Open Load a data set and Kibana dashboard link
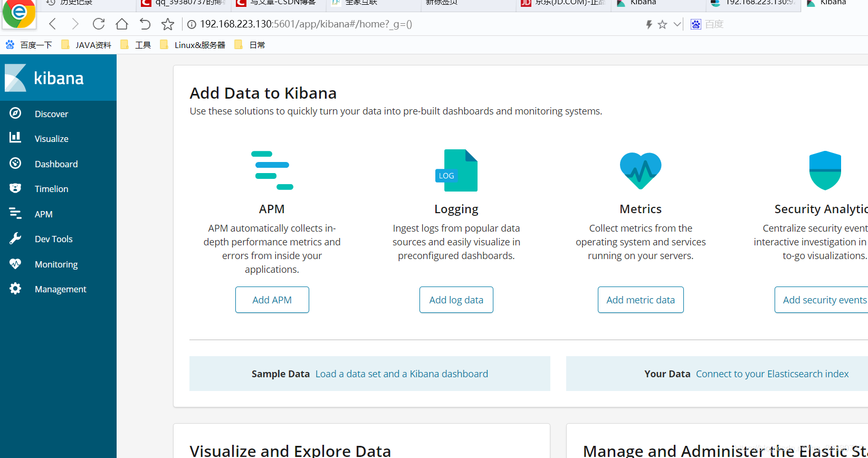The height and width of the screenshot is (458, 868). (402, 374)
